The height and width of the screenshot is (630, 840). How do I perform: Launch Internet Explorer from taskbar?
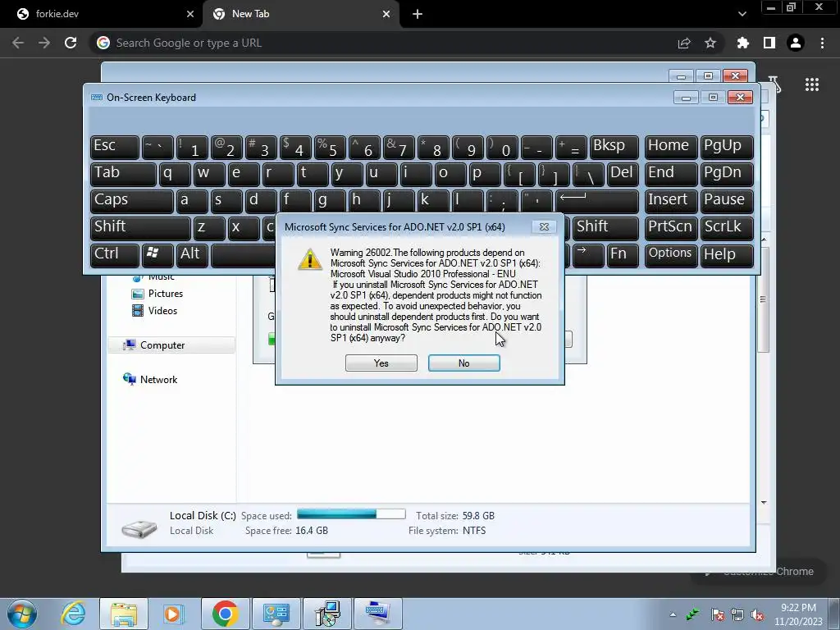tap(73, 614)
